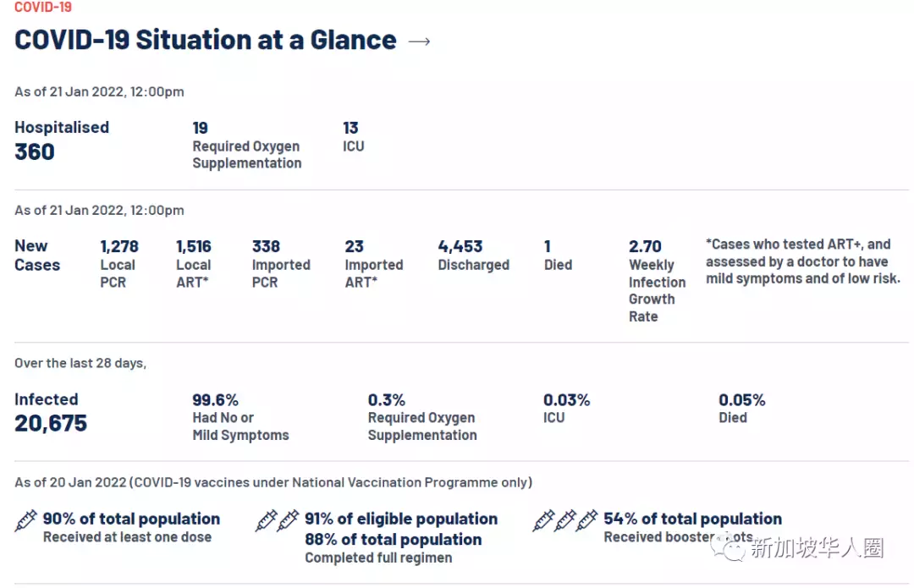Select the 54% of total population booster stat
This screenshot has height=588, width=914.
692,519
